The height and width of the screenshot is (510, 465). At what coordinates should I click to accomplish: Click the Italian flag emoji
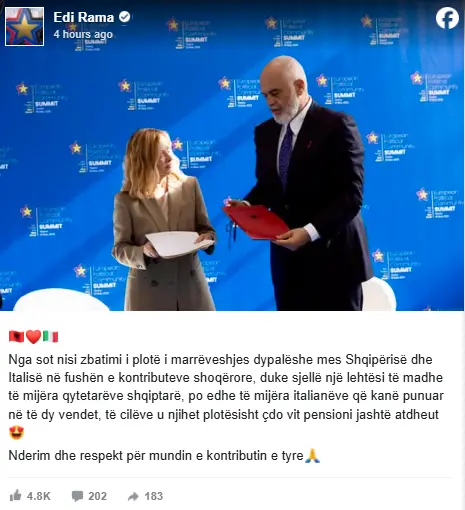[x=50, y=337]
